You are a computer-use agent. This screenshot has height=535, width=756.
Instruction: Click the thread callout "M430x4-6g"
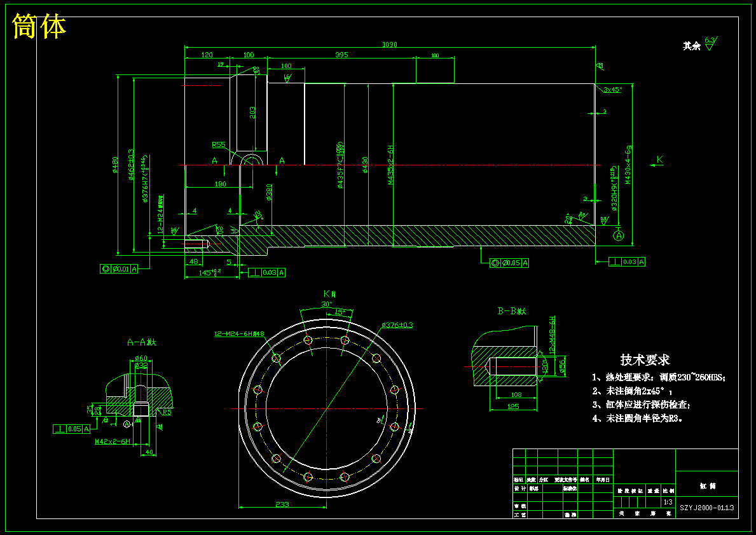point(628,165)
